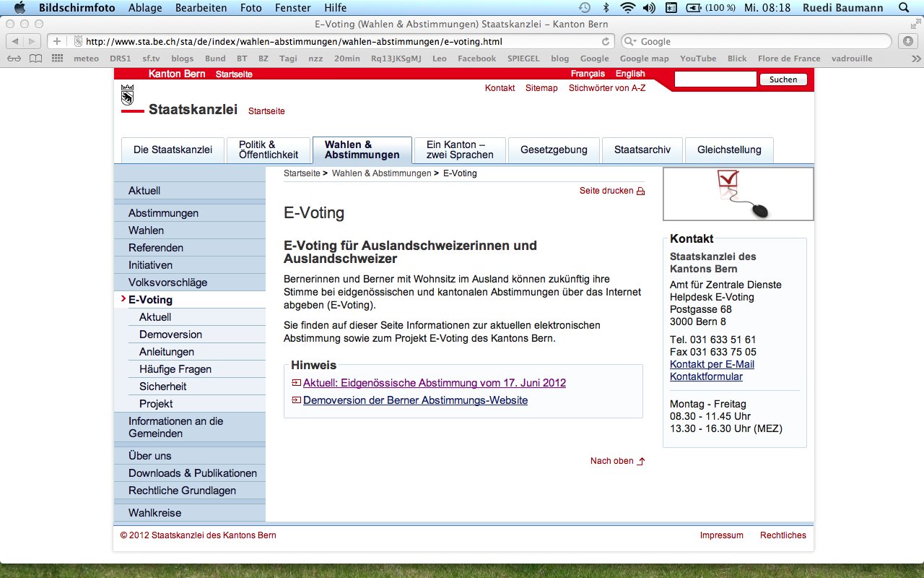Click the add bookmark plus button
The width and height of the screenshot is (924, 578).
pyautogui.click(x=57, y=41)
